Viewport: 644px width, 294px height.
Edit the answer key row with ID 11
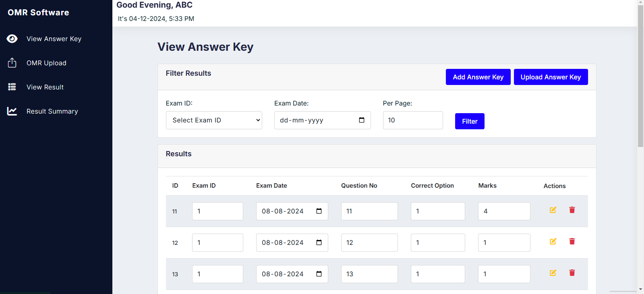pyautogui.click(x=553, y=210)
